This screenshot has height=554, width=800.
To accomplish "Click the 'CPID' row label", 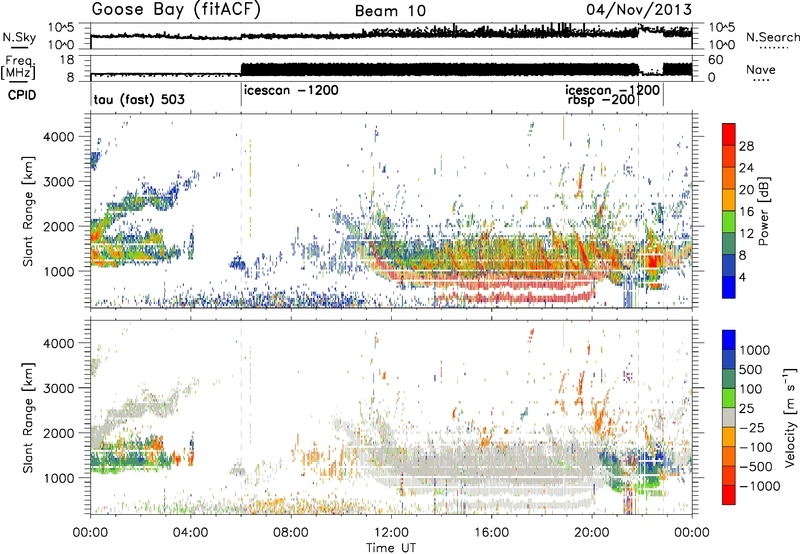I will (22, 95).
